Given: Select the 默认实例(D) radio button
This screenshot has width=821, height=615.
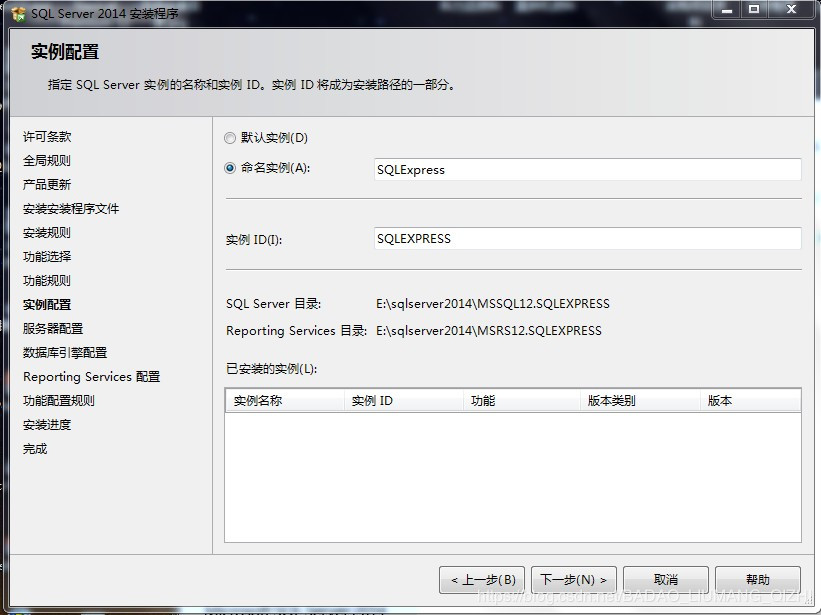Looking at the screenshot, I should point(231,138).
